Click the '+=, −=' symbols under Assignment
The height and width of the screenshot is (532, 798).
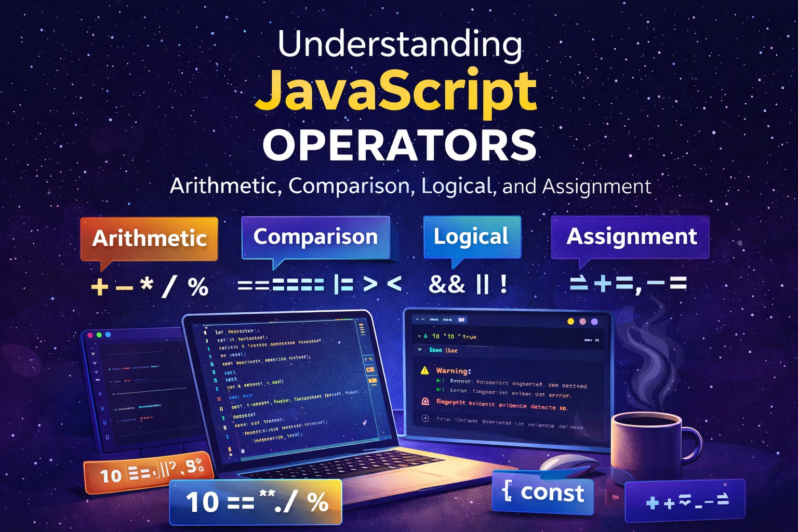coord(640,284)
